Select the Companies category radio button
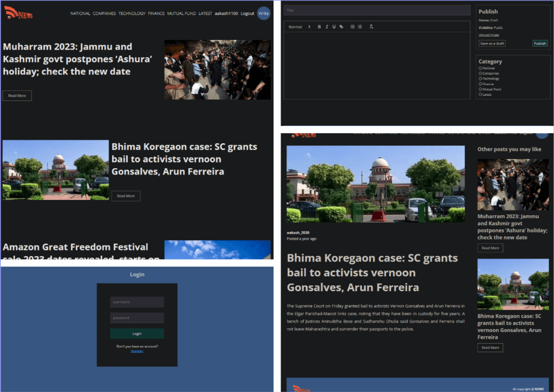Image resolution: width=554 pixels, height=392 pixels. 480,73
